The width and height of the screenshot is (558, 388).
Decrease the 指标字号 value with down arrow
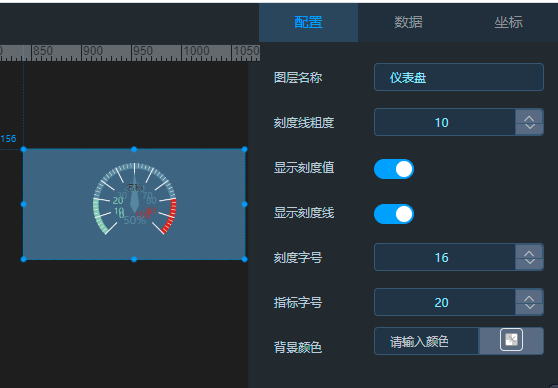pos(529,307)
